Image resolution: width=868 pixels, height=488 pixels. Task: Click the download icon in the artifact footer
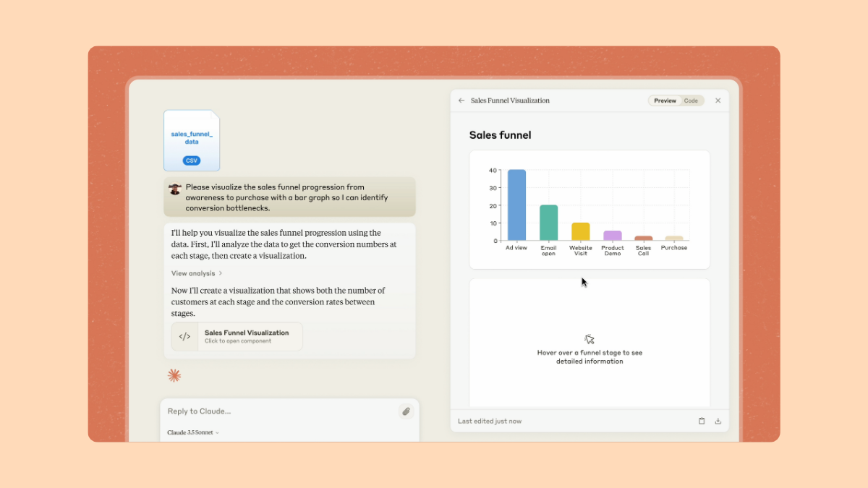[x=718, y=420]
